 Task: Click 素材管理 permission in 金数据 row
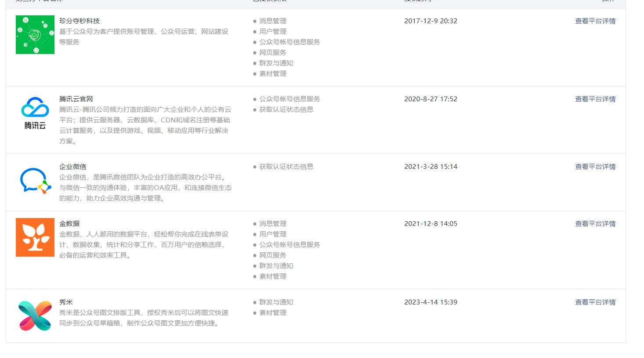[x=273, y=276]
